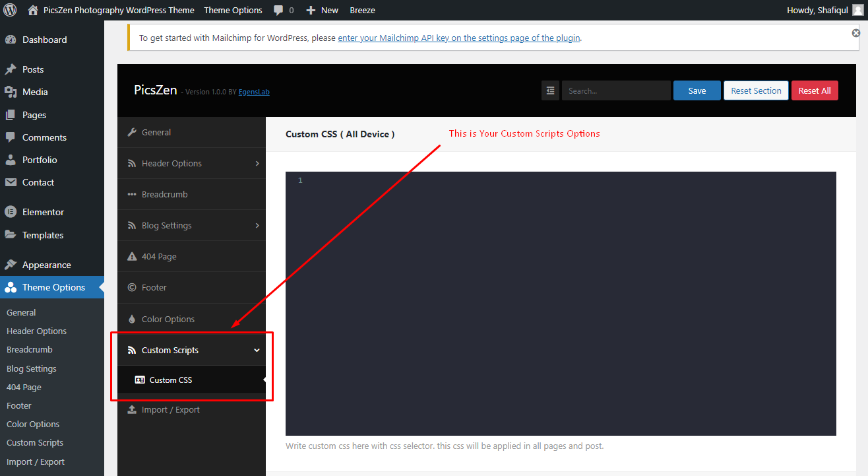868x476 pixels.
Task: Open the comments bubble icon in admin bar
Action: point(279,11)
